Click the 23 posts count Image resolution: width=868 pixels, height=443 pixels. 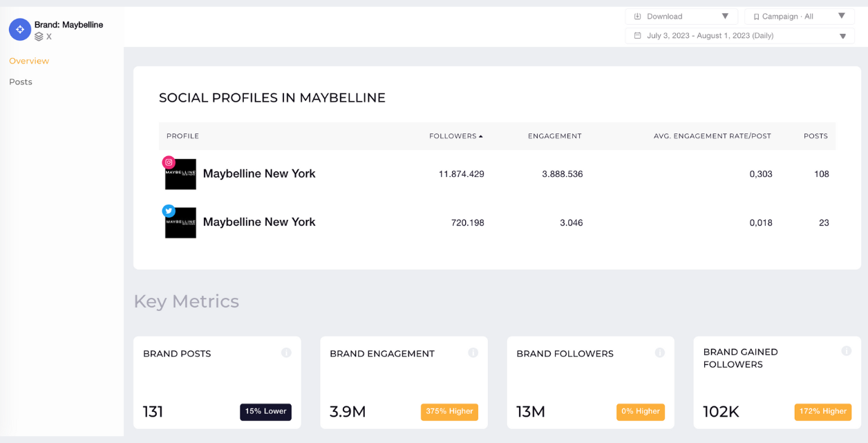tap(824, 223)
